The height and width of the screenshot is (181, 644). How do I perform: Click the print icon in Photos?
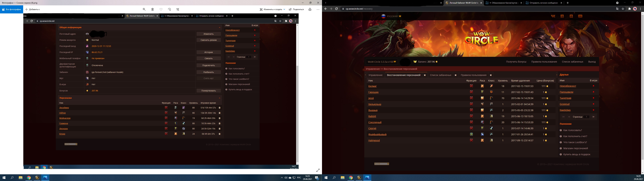click(310, 9)
